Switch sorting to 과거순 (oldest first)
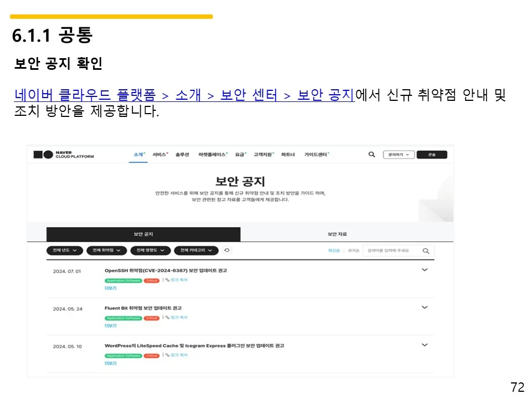Viewport: 532px width, 399px height. [352, 250]
